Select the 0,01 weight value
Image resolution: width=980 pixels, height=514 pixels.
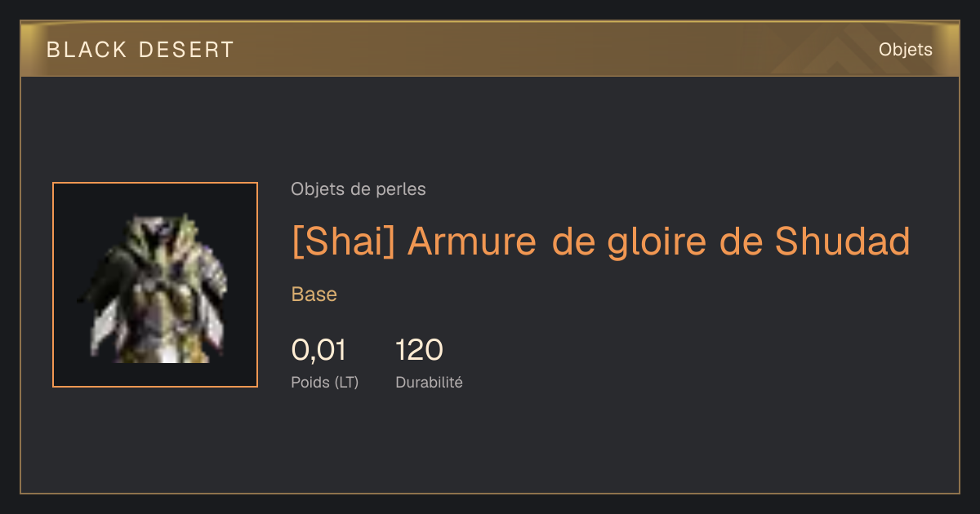pos(318,350)
